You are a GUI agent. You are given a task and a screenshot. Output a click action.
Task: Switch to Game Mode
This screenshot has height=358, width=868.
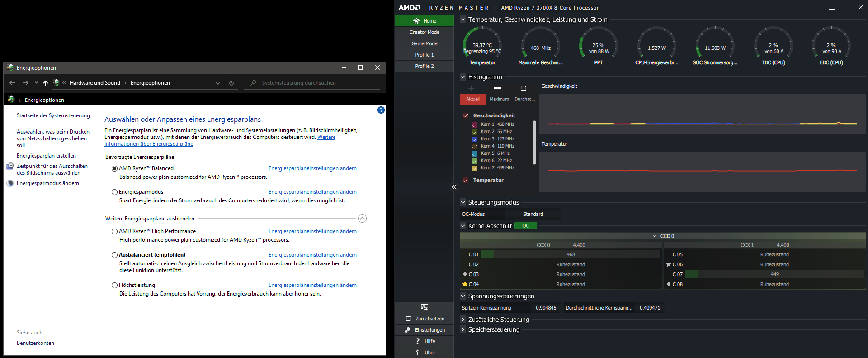(x=424, y=43)
